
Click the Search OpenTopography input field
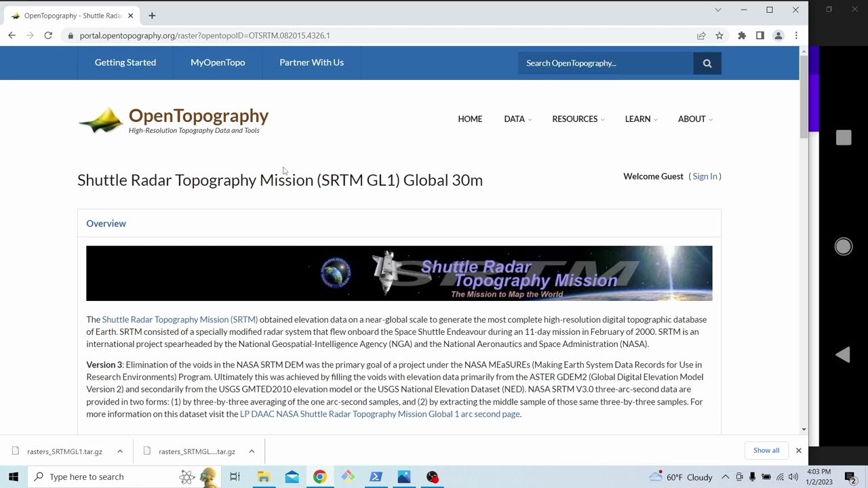[606, 63]
